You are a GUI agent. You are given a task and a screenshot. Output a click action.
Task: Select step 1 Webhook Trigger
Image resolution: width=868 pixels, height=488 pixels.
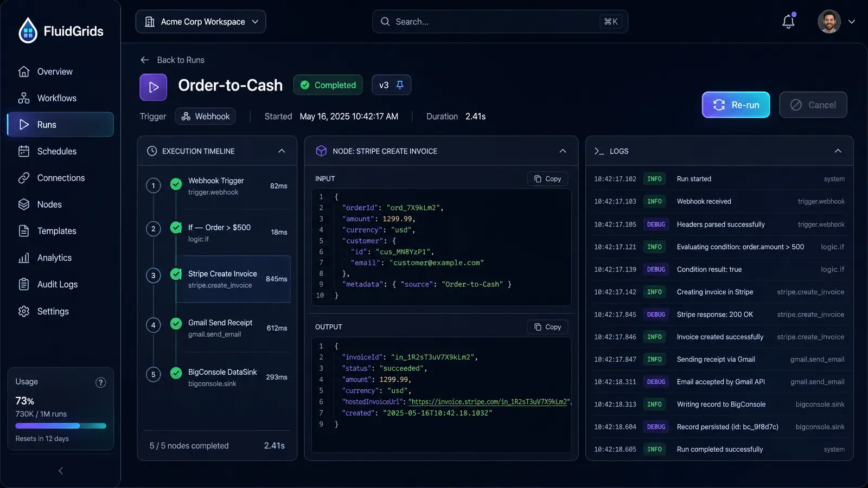[217, 186]
